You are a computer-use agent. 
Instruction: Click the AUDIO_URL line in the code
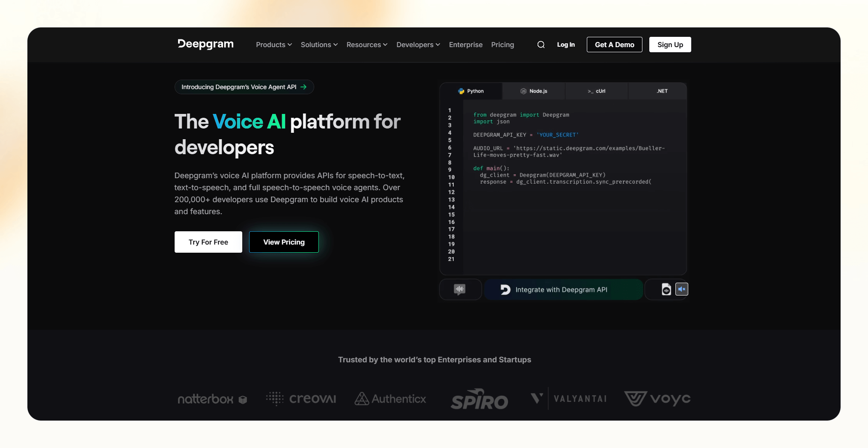click(x=569, y=152)
